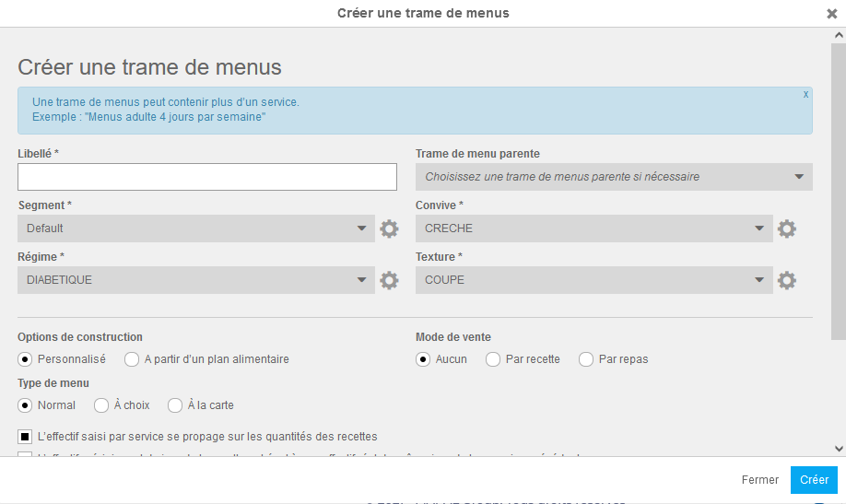846x504 pixels.
Task: Open the Convive dropdown showing CRECHE
Action: 593,229
